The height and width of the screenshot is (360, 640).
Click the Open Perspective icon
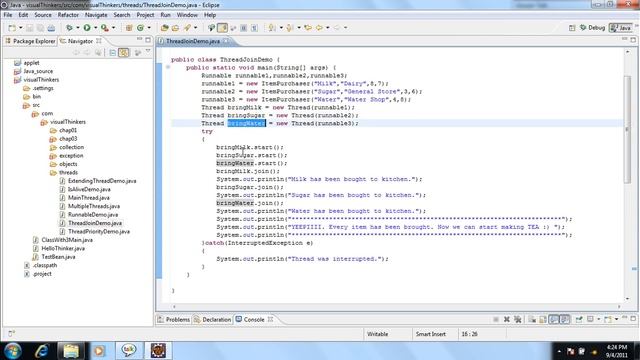pyautogui.click(x=572, y=28)
